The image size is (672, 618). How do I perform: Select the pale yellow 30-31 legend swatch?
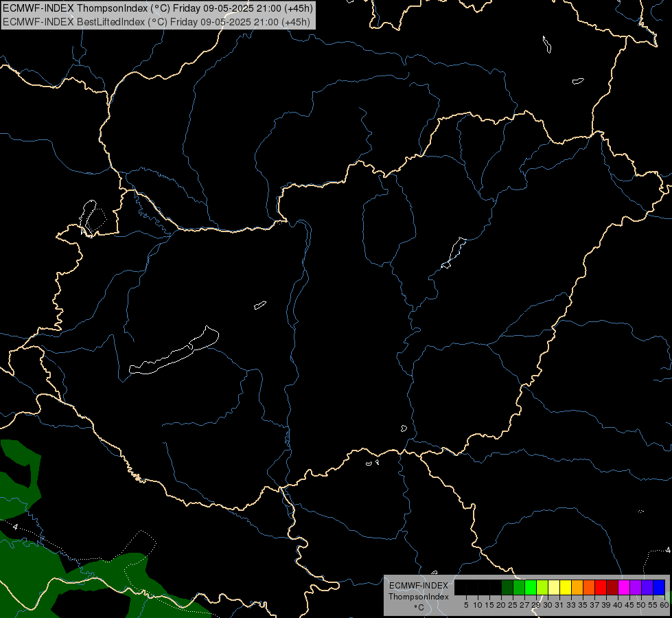(x=554, y=587)
